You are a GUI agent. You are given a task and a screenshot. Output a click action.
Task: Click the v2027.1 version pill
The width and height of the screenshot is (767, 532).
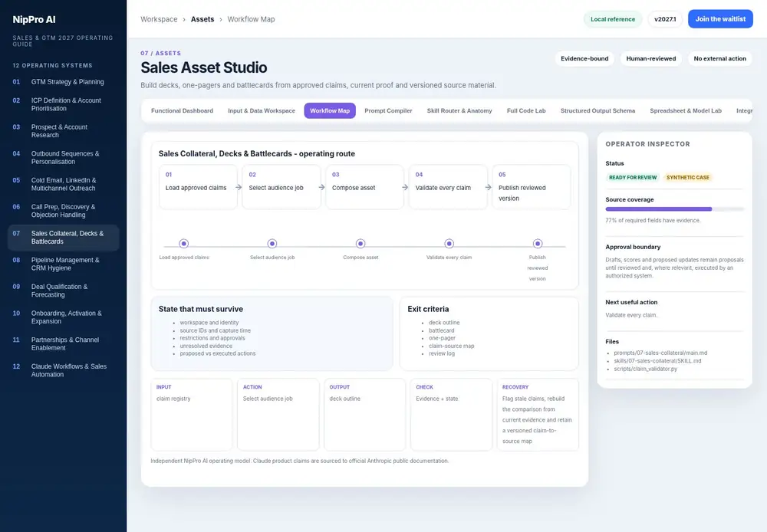(665, 20)
